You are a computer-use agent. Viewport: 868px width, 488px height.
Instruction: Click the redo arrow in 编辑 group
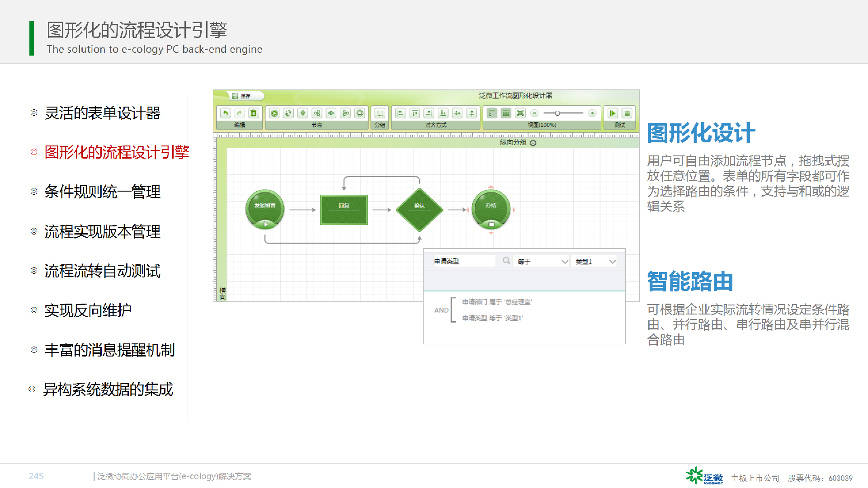[x=240, y=113]
